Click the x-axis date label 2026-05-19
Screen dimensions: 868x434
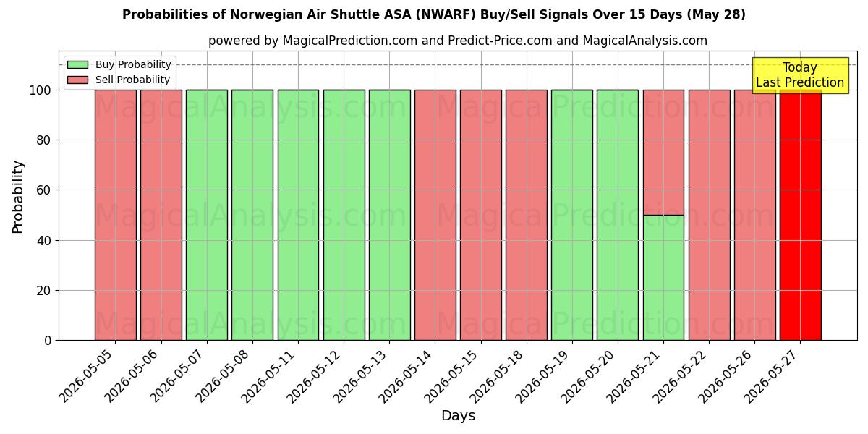point(545,375)
